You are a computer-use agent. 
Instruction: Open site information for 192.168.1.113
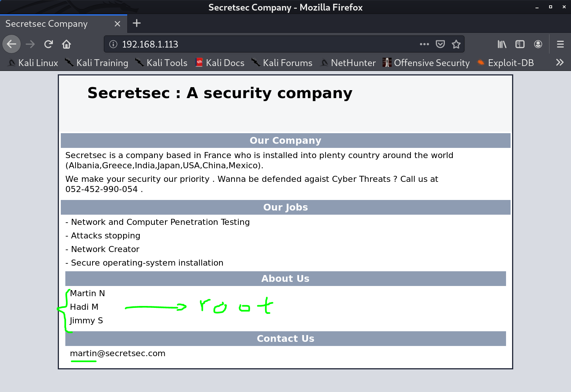[x=113, y=44]
